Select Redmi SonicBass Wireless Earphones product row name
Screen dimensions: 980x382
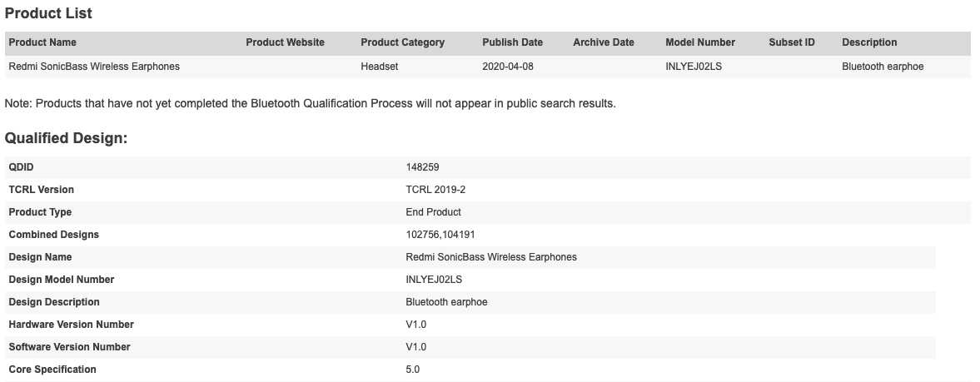tap(94, 67)
